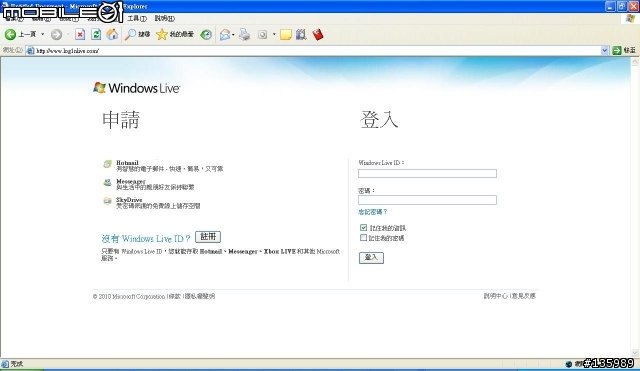The height and width of the screenshot is (371, 640).
Task: Open the 說明 (Help) menu
Action: (164, 18)
